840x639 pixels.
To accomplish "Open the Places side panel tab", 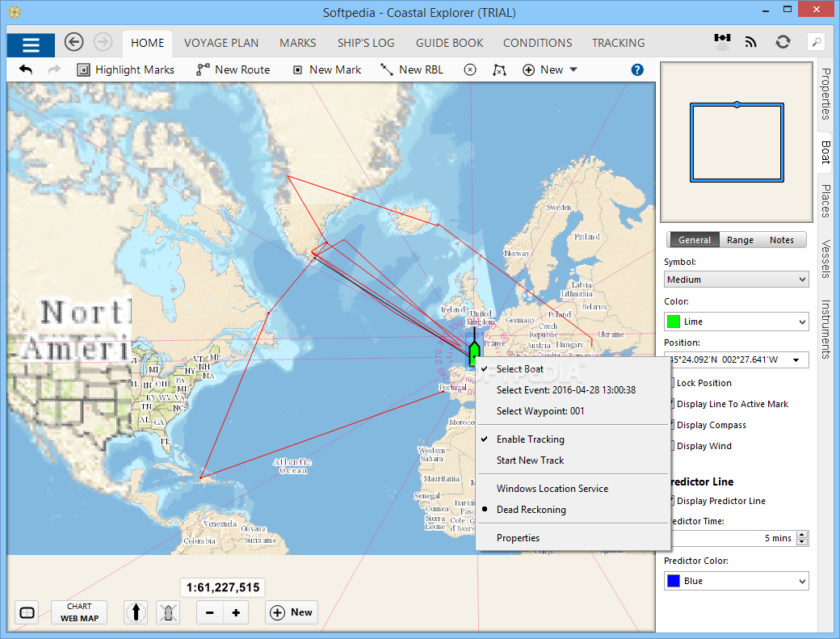I will click(825, 201).
